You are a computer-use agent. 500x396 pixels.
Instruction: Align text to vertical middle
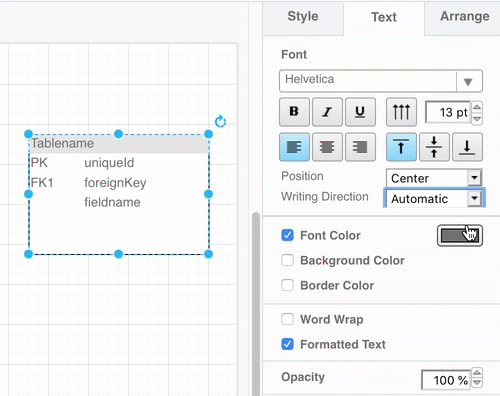pos(434,147)
